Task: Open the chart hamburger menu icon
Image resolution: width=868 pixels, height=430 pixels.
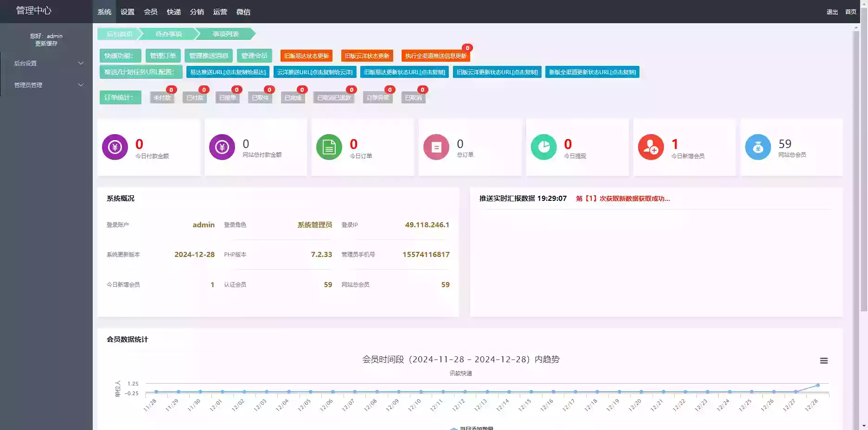Action: click(x=824, y=360)
